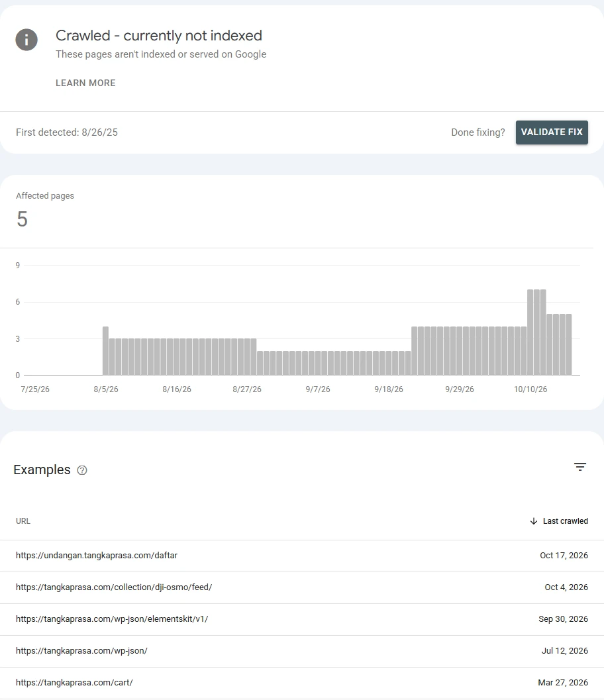Click the Mar 27, 2026 crawl date

point(563,682)
